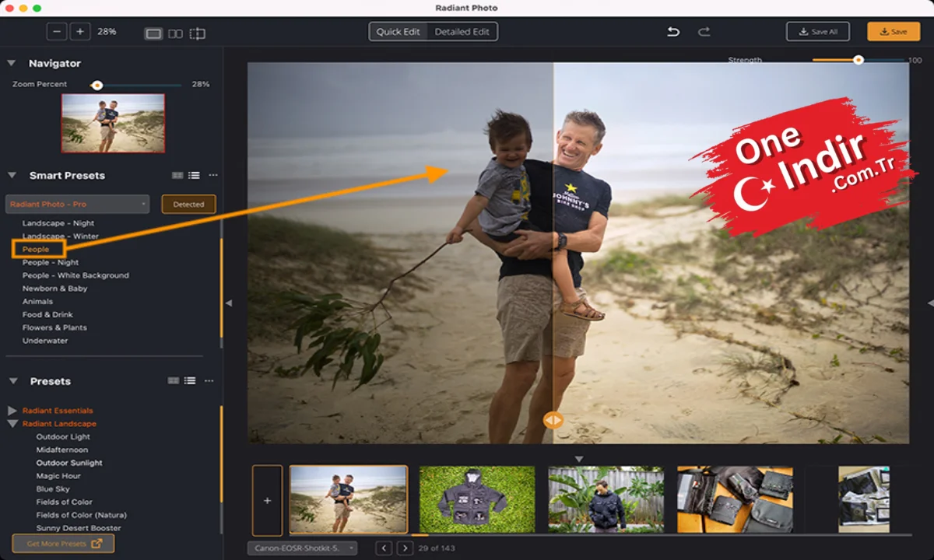Click the add image plus tile
Screen dimensions: 934x560
tap(267, 500)
